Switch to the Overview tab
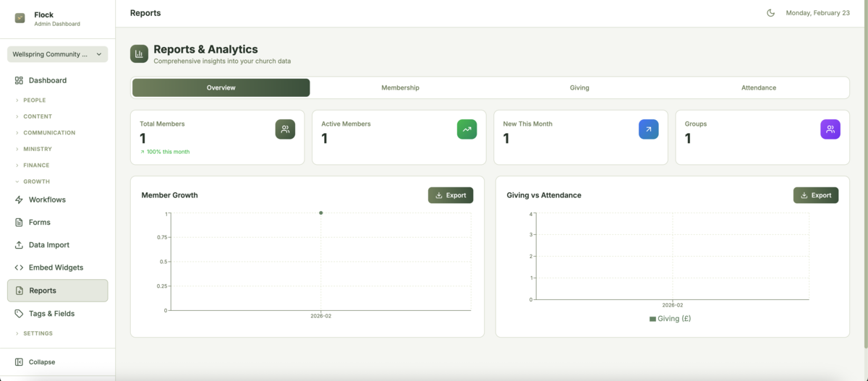The height and width of the screenshot is (381, 868). [x=221, y=87]
